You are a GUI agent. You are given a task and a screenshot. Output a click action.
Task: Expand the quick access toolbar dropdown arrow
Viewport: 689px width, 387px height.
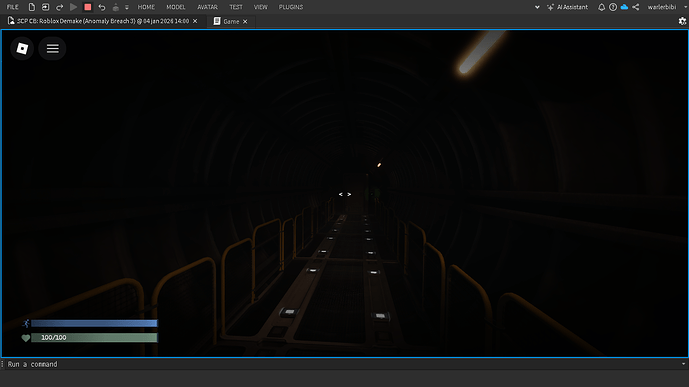(127, 7)
